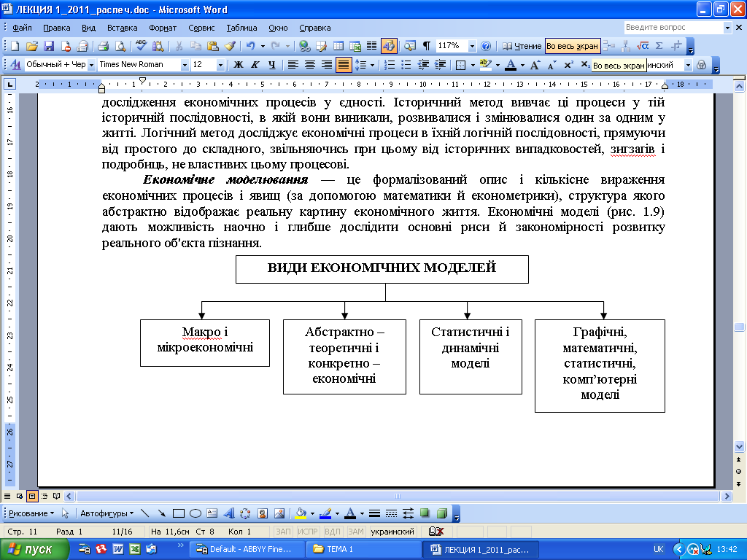Open the Автофигуры menu
Viewport: 747px width, 560px height.
click(107, 513)
